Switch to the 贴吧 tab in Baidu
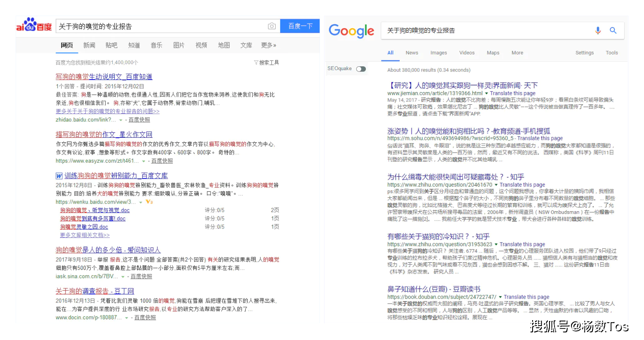 click(x=111, y=45)
